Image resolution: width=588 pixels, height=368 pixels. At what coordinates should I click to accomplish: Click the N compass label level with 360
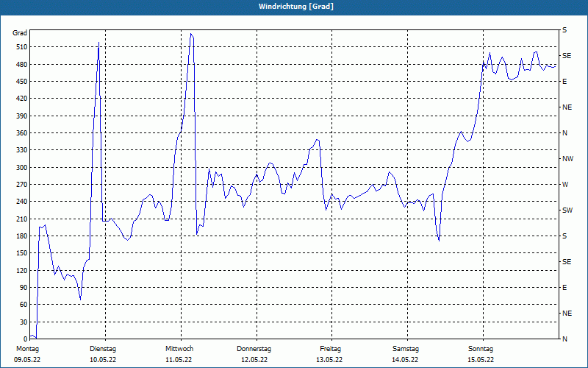pos(564,133)
